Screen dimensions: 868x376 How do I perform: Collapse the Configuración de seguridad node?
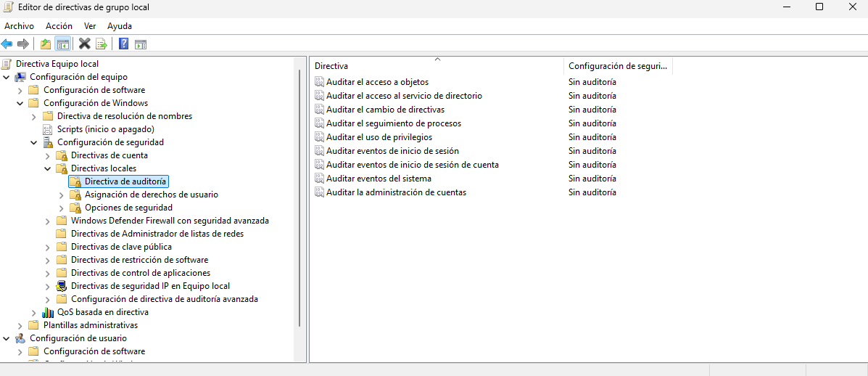pyautogui.click(x=34, y=142)
